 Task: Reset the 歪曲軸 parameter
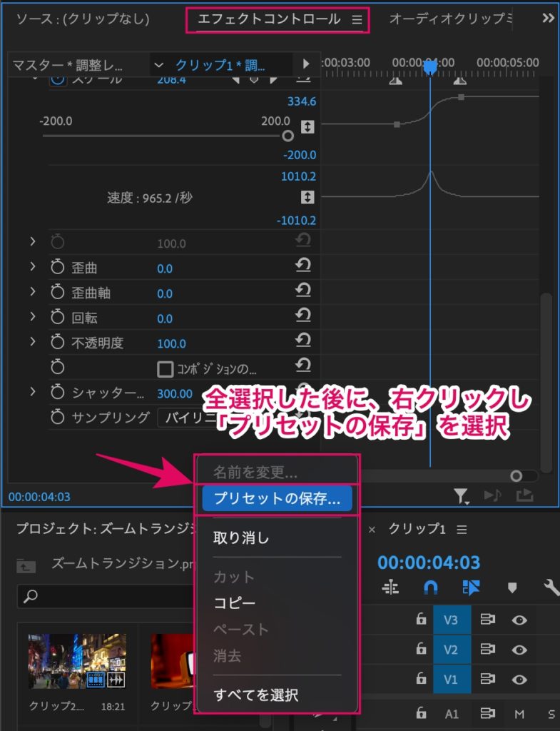pos(303,290)
